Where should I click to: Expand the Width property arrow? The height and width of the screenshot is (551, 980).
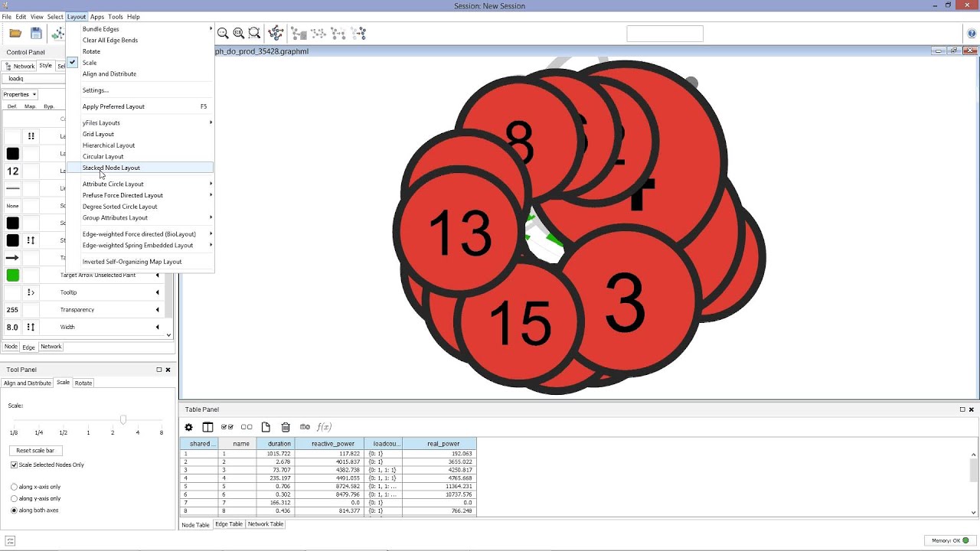point(158,327)
